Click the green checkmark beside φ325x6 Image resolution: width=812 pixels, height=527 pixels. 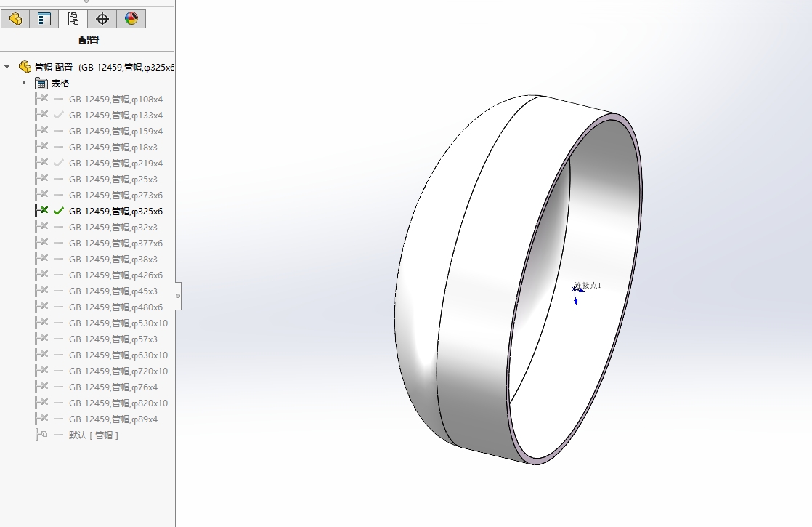tap(59, 212)
